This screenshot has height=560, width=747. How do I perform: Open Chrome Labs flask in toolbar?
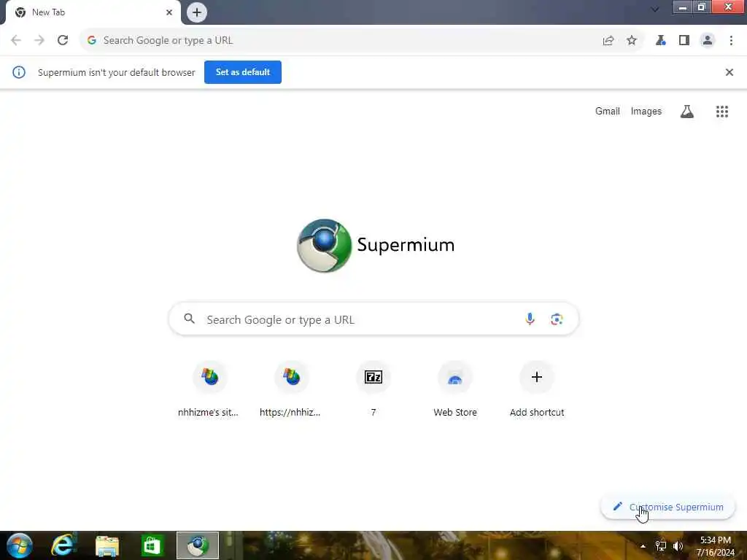coord(660,41)
